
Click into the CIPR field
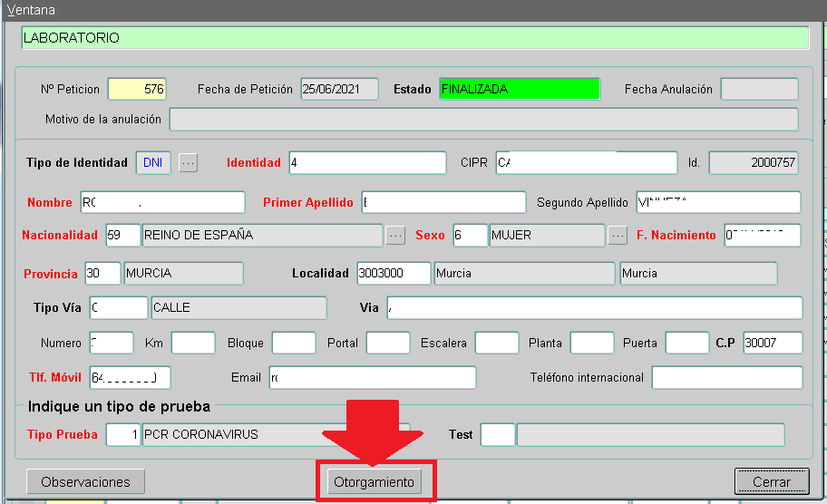586,163
